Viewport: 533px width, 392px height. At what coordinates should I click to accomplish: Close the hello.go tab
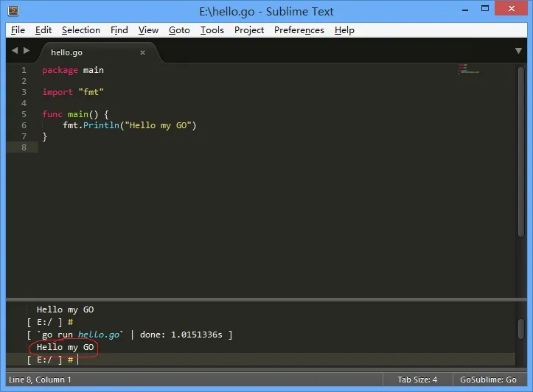(142, 52)
